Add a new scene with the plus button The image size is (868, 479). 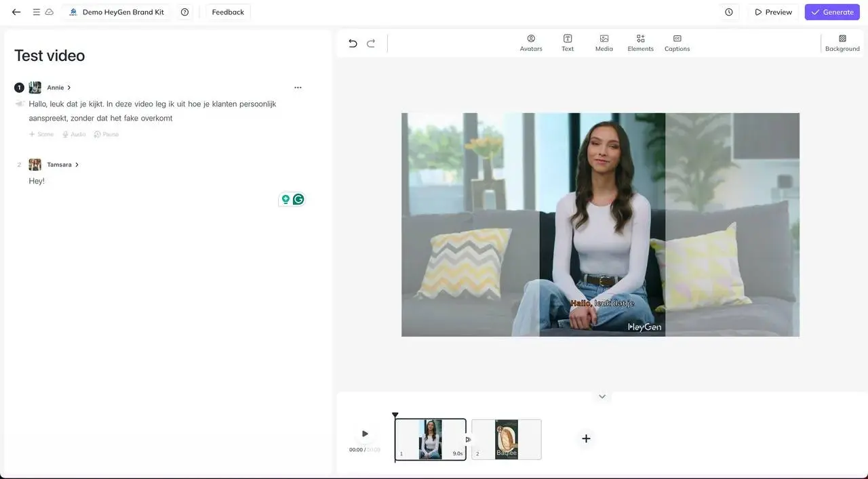(586, 438)
